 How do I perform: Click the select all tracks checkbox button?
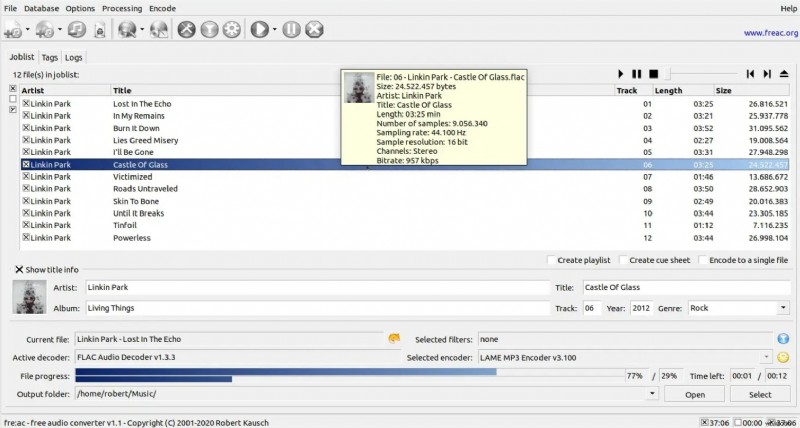coord(13,88)
